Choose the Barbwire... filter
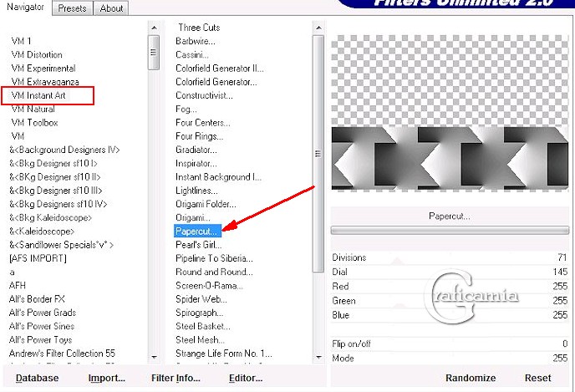Image resolution: width=575 pixels, height=392 pixels. click(196, 41)
